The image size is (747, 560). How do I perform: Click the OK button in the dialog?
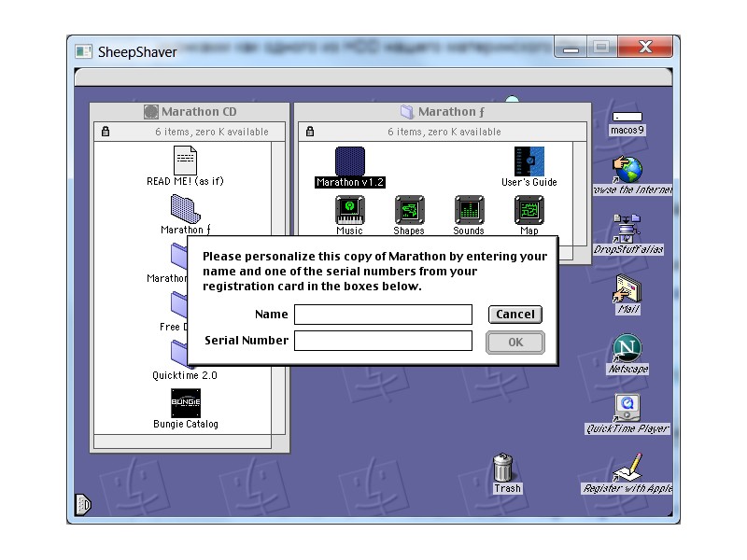point(515,343)
